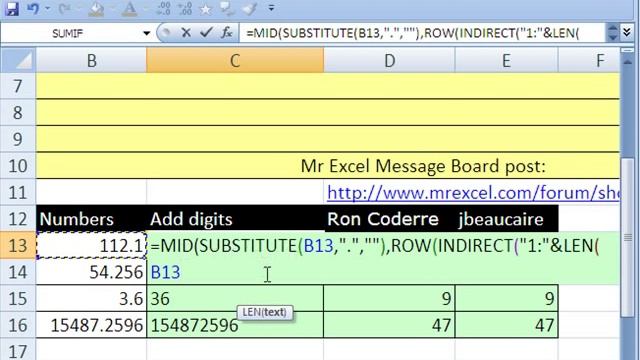Image resolution: width=640 pixels, height=360 pixels.
Task: Select row 9 header
Action: [x=18, y=139]
